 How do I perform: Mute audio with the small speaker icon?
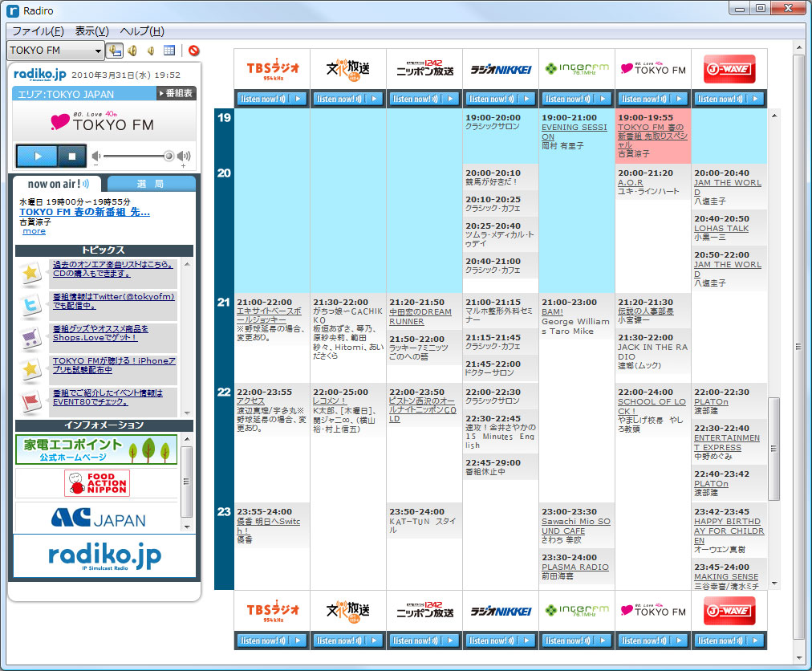click(x=151, y=50)
